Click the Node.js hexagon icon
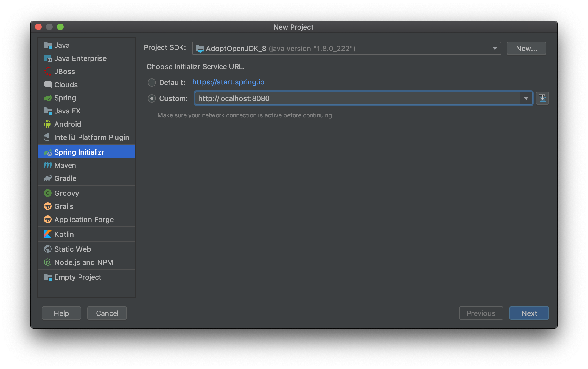The image size is (588, 369). click(48, 262)
